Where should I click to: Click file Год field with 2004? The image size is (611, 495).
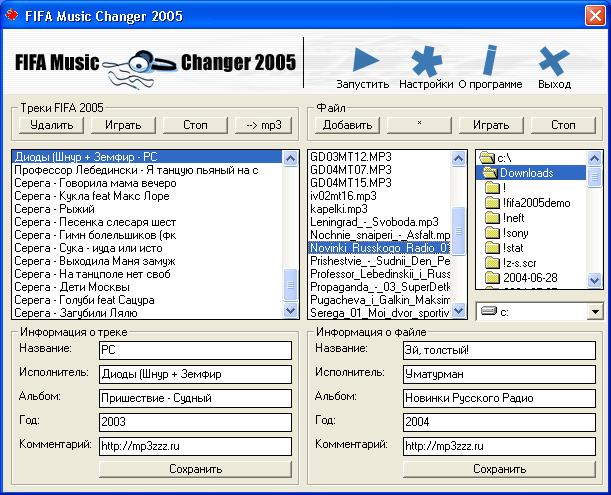click(x=499, y=422)
